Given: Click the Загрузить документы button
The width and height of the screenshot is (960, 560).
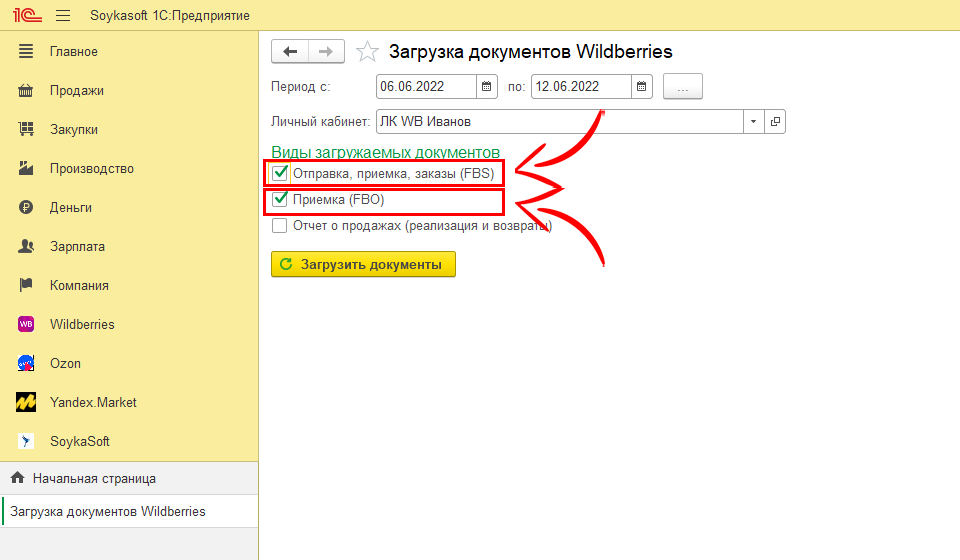Looking at the screenshot, I should 363,264.
